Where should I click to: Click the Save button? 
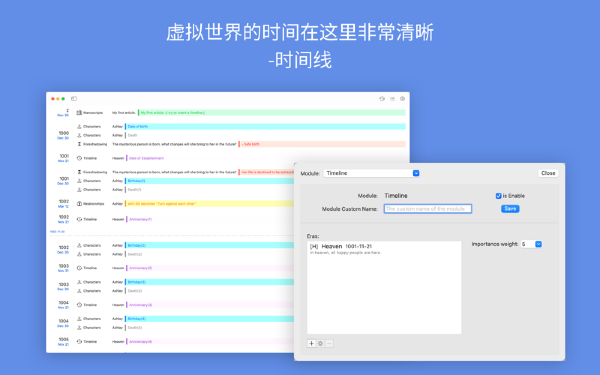(x=510, y=209)
